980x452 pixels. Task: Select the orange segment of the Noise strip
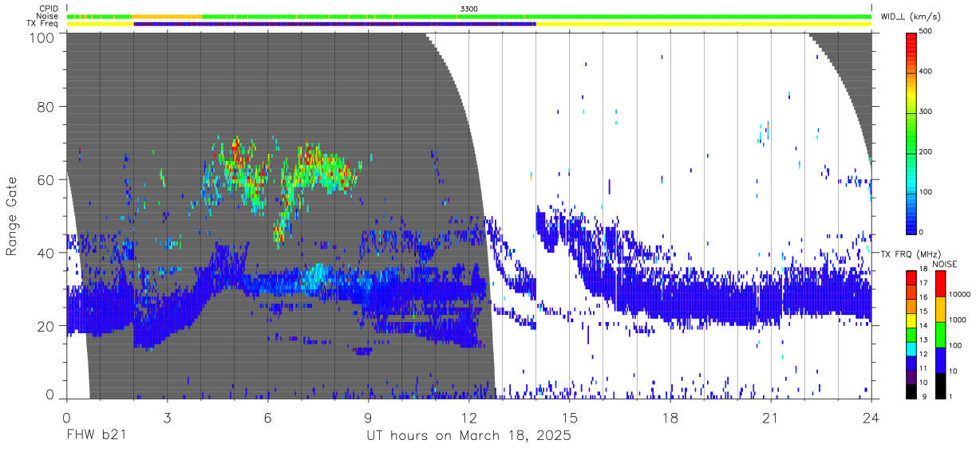click(x=168, y=16)
